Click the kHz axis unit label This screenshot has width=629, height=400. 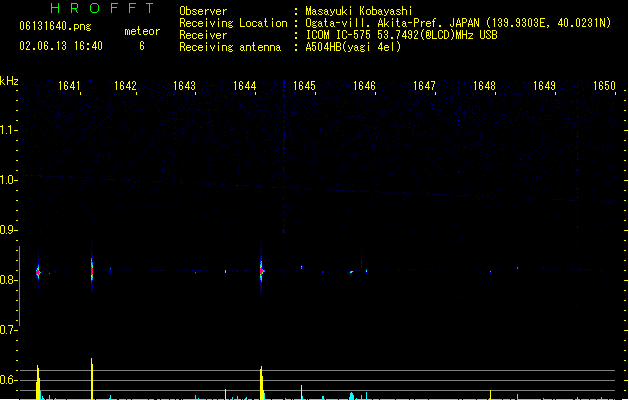(x=9, y=81)
